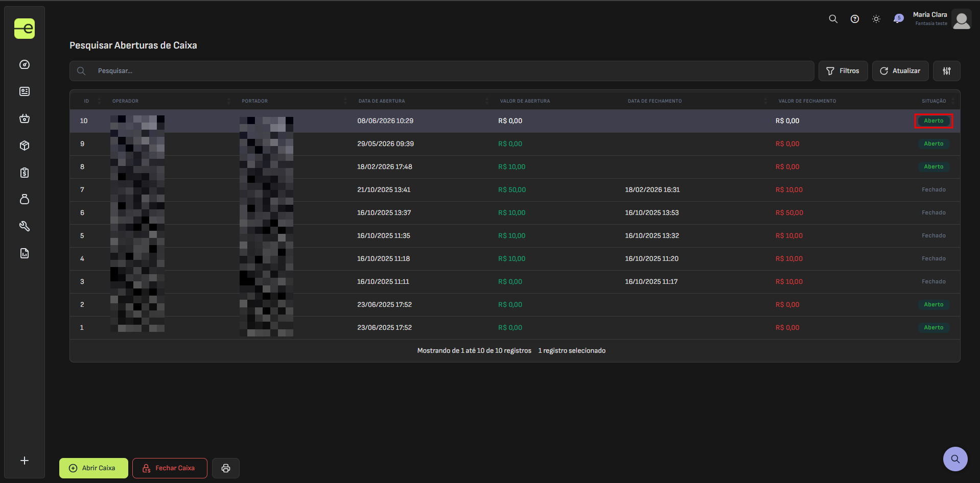Open the wrench tools sidebar icon
This screenshot has height=483, width=980.
click(25, 226)
